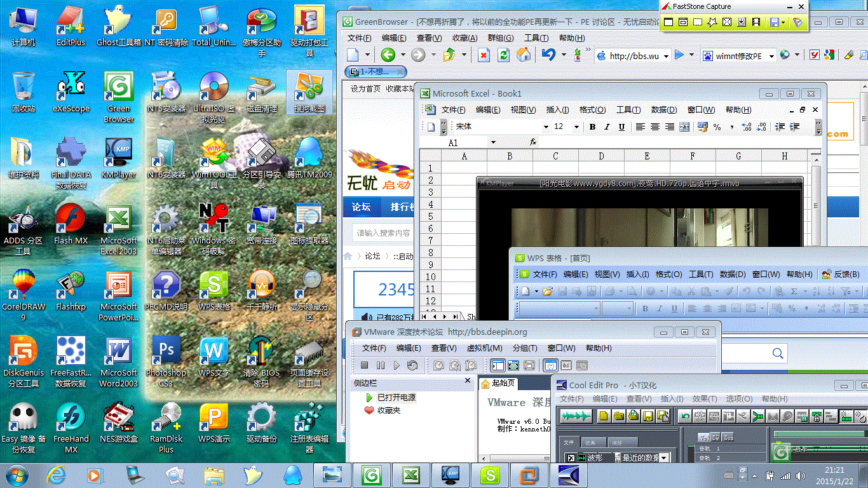
Task: Click the Excel merge and center icon
Action: (684, 127)
